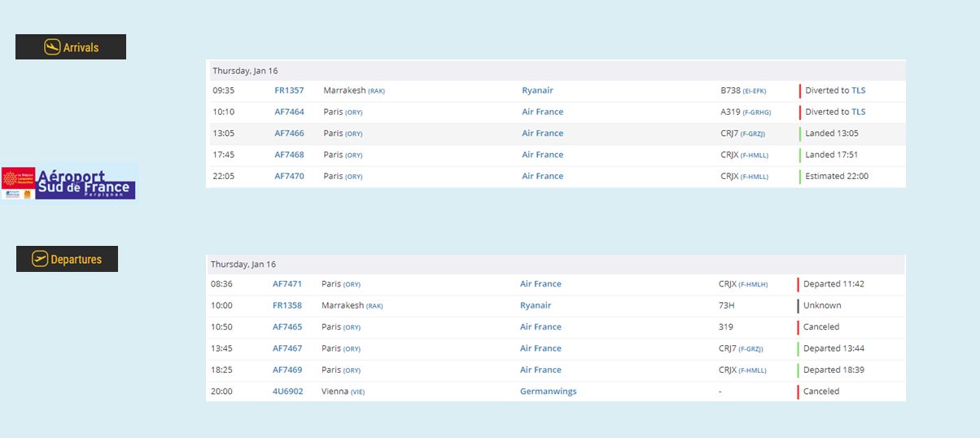The height and width of the screenshot is (438, 980).
Task: Click TLS diversion link for FR1357
Action: (859, 90)
